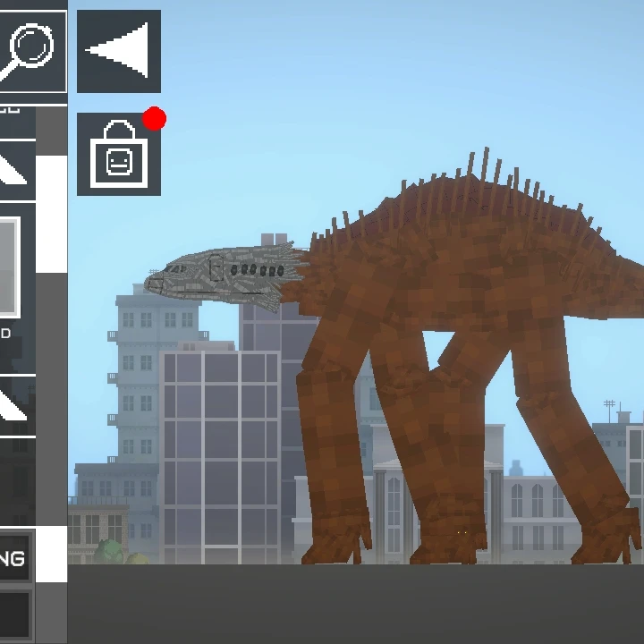Click the up arrow in the item list
This screenshot has height=644, width=644.
[x=17, y=171]
